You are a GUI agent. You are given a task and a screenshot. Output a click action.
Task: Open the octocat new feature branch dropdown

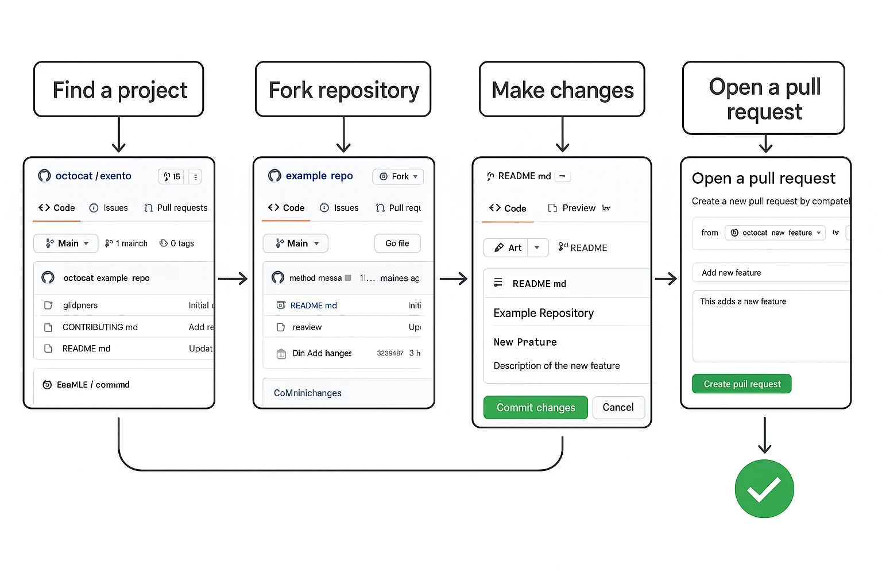click(775, 233)
